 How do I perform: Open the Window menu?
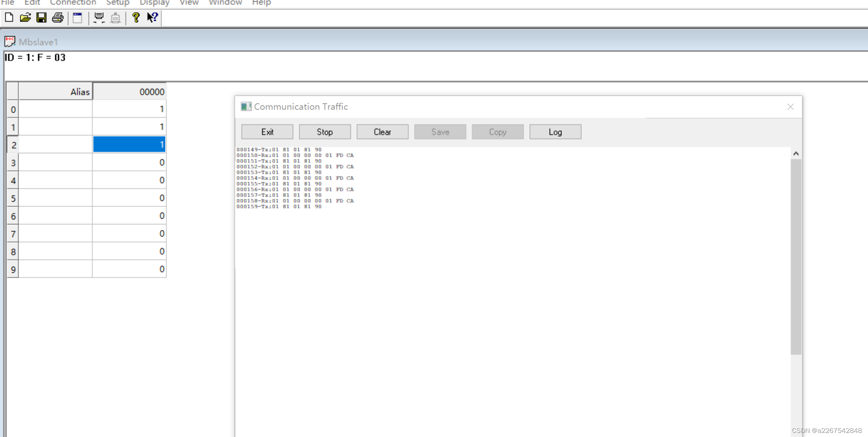tap(225, 3)
